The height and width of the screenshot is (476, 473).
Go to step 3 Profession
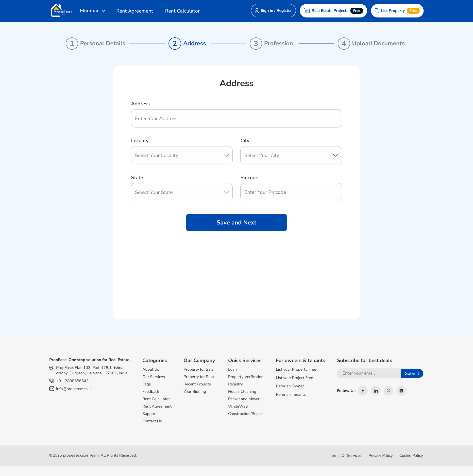(271, 43)
